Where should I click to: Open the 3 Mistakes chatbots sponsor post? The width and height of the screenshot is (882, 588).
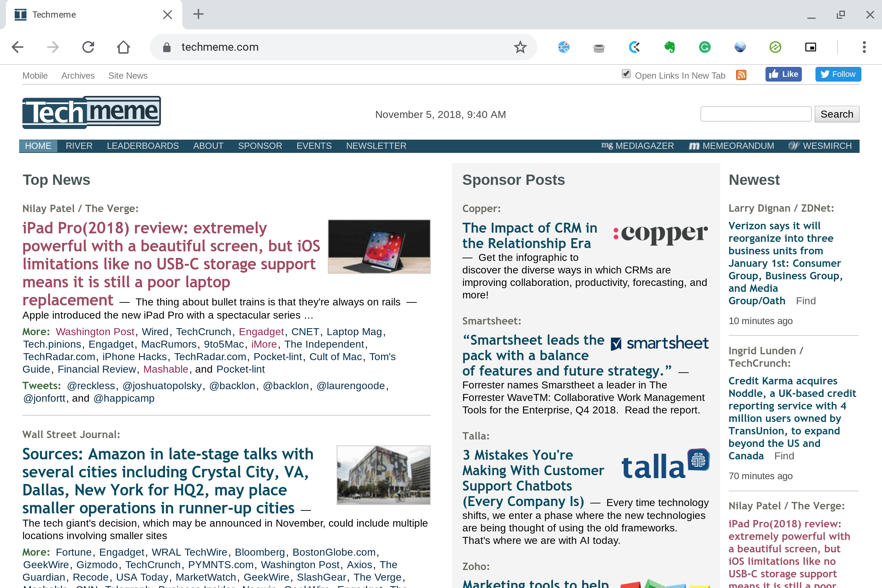533,478
